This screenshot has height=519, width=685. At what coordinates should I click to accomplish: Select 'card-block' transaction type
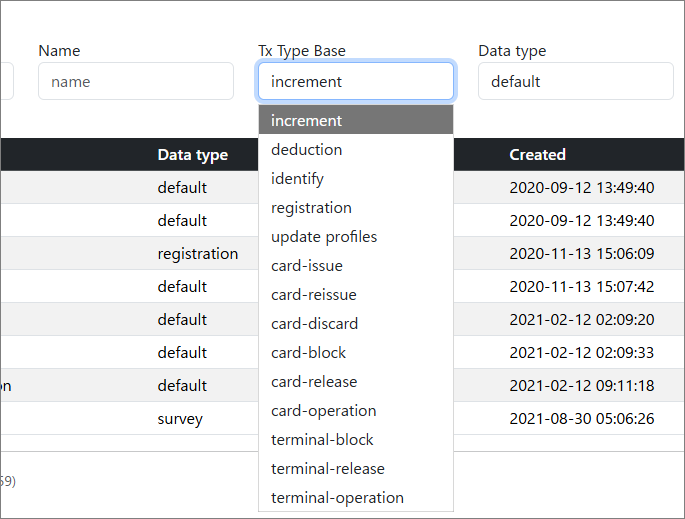pos(355,352)
